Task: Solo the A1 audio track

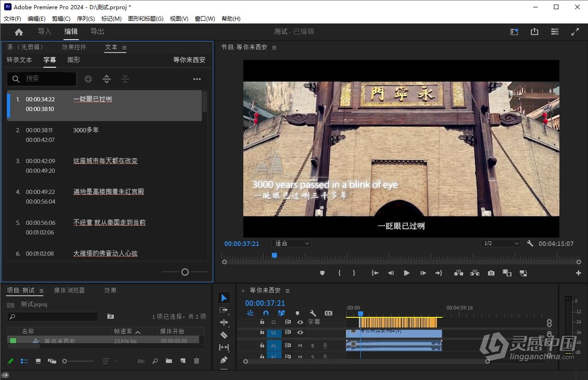Action: coord(312,345)
